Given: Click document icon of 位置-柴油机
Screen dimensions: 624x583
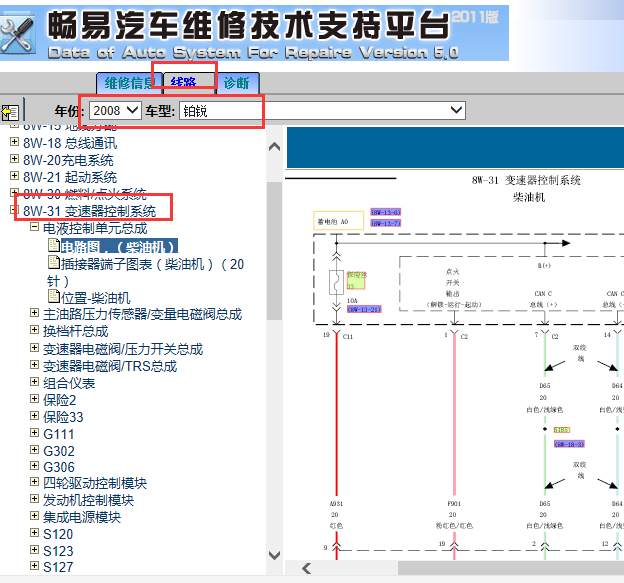Looking at the screenshot, I should (54, 296).
